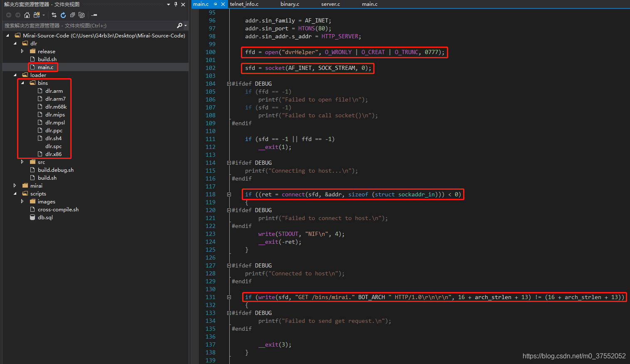Switch to the server.c tab

click(x=330, y=4)
